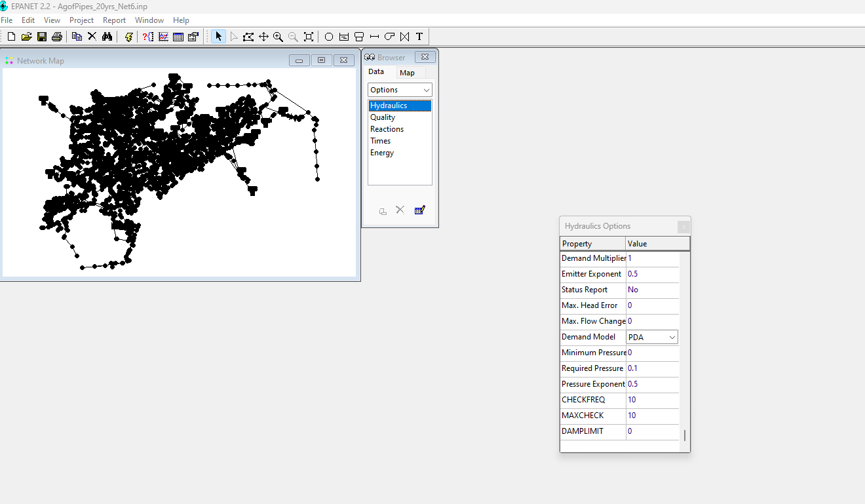The height and width of the screenshot is (504, 865).
Task: Edit the CHECKFREQ value
Action: [x=652, y=400]
